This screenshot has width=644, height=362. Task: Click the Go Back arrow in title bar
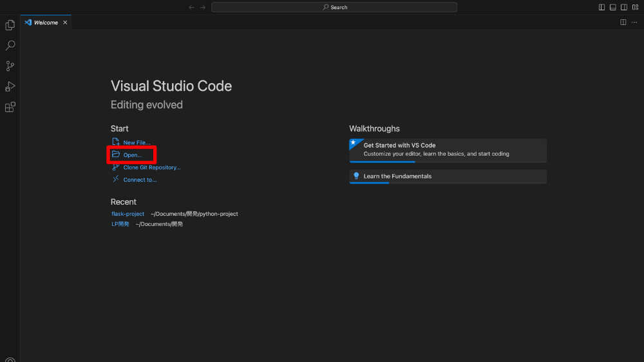click(x=191, y=8)
